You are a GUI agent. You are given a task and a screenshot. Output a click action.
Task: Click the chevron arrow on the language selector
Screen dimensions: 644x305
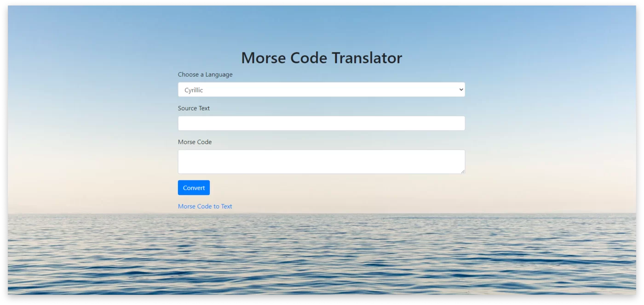[461, 90]
